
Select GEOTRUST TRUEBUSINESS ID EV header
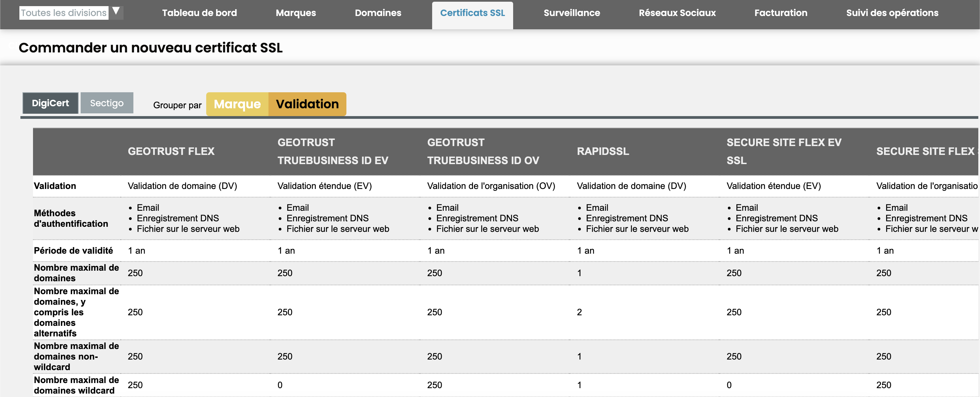pos(333,151)
